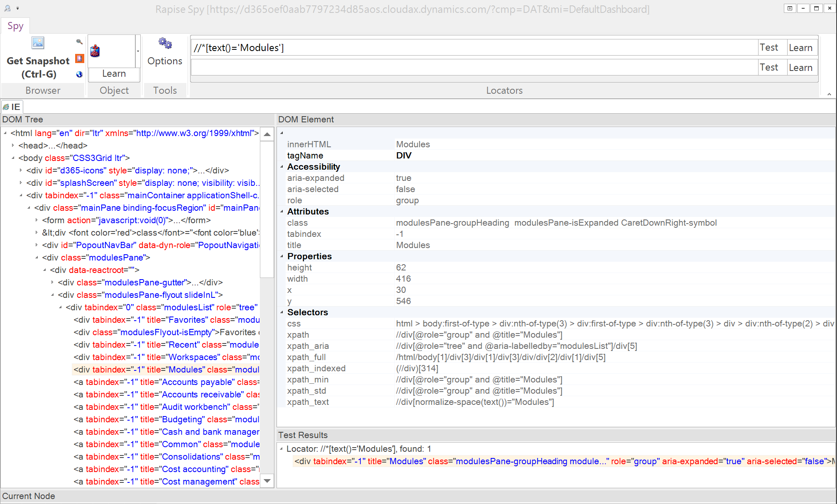Viewport: 837px width, 504px height.
Task: Expand the head node in DOM Tree
Action: (x=13, y=146)
